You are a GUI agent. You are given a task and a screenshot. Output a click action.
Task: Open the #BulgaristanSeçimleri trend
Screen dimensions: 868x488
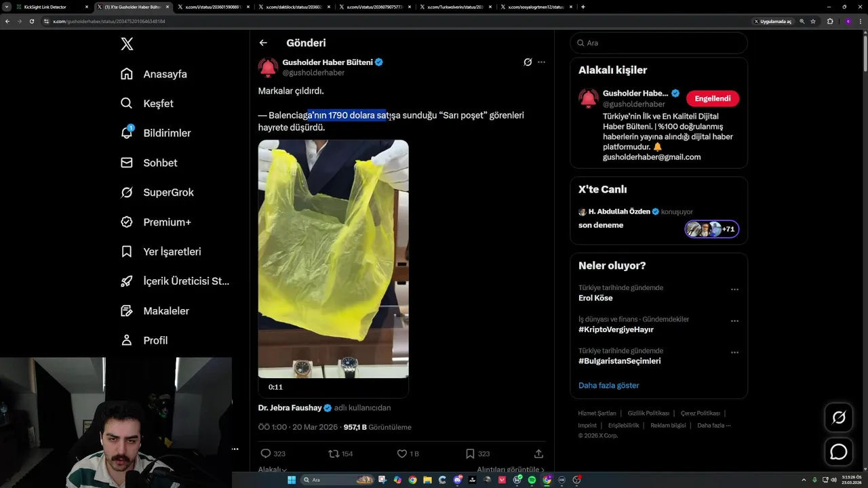(619, 361)
